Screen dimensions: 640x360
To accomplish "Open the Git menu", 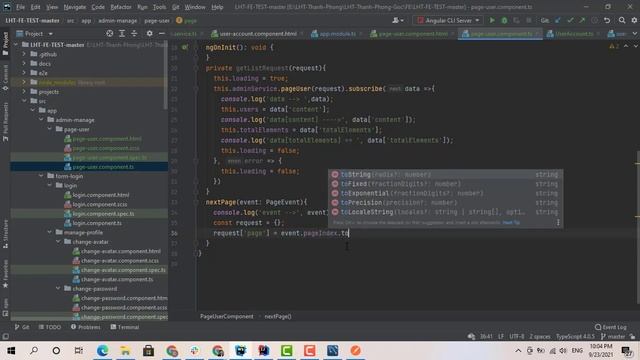I will tap(176, 7).
